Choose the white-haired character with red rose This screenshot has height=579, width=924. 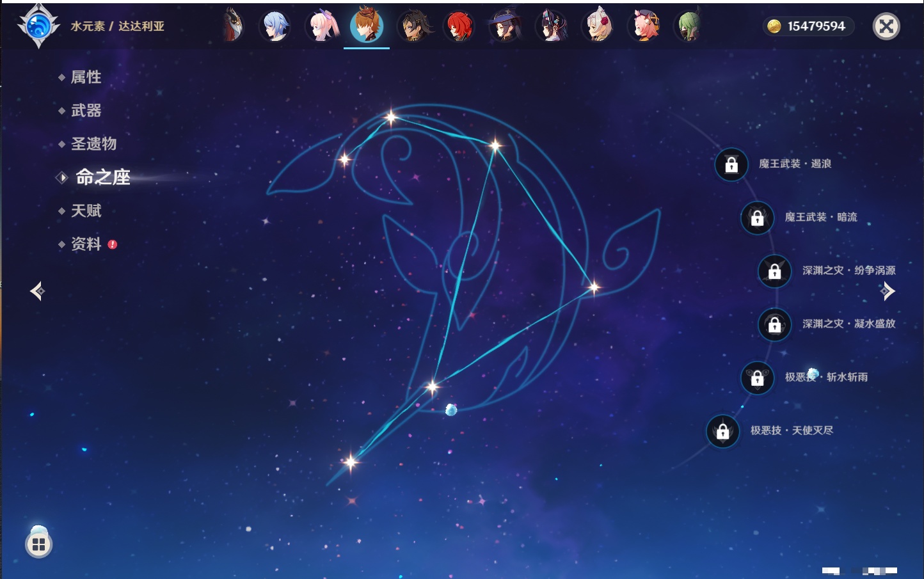(598, 26)
